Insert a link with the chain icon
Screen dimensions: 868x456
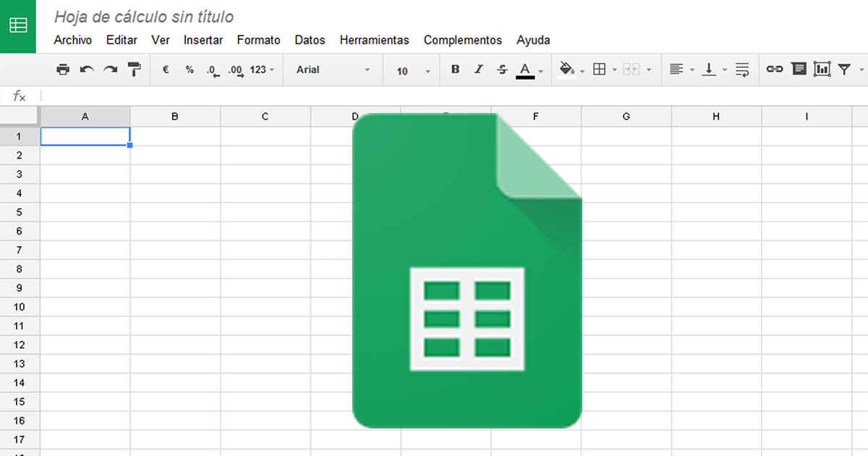pyautogui.click(x=775, y=69)
